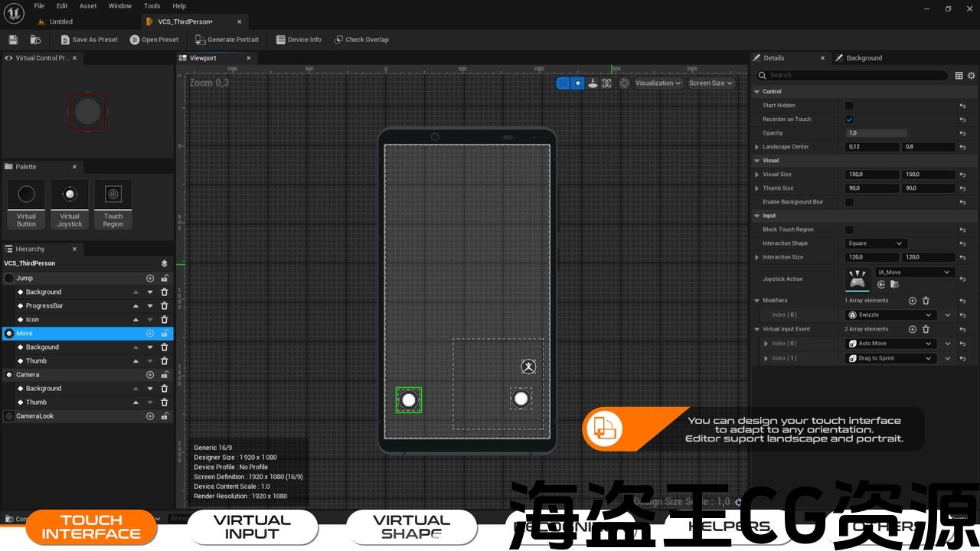This screenshot has width=980, height=551.
Task: Open the details panel settings gear
Action: click(x=972, y=75)
